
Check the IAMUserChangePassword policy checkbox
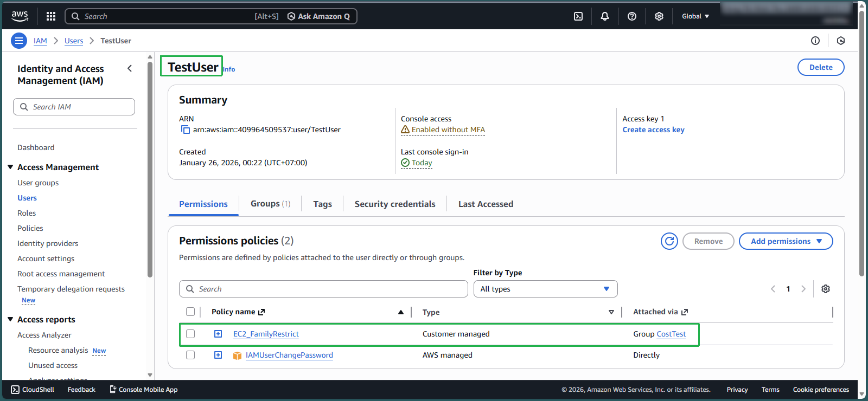pyautogui.click(x=190, y=355)
